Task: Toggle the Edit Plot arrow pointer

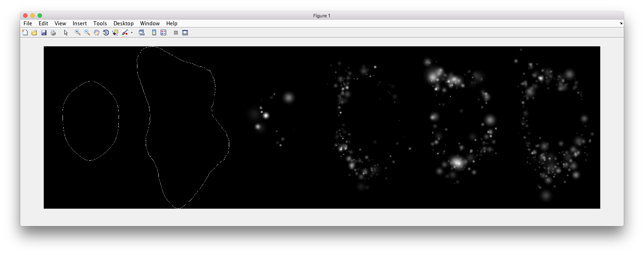Action: tap(66, 33)
